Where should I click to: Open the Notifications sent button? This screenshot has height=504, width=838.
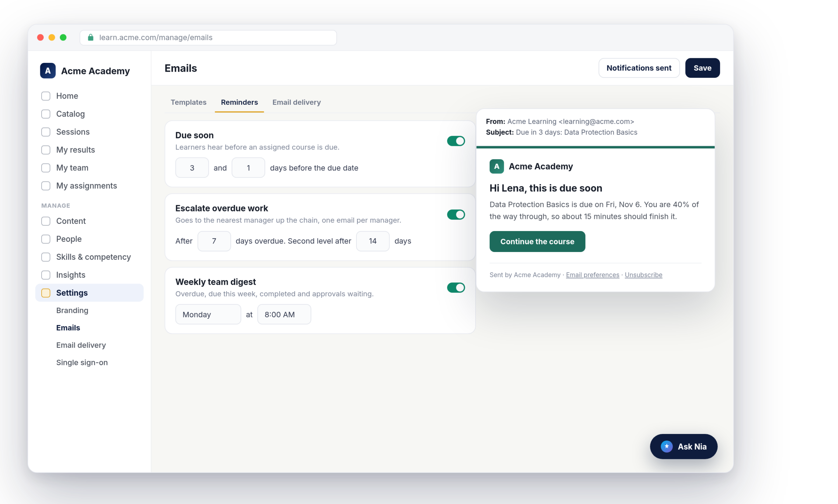[639, 68]
